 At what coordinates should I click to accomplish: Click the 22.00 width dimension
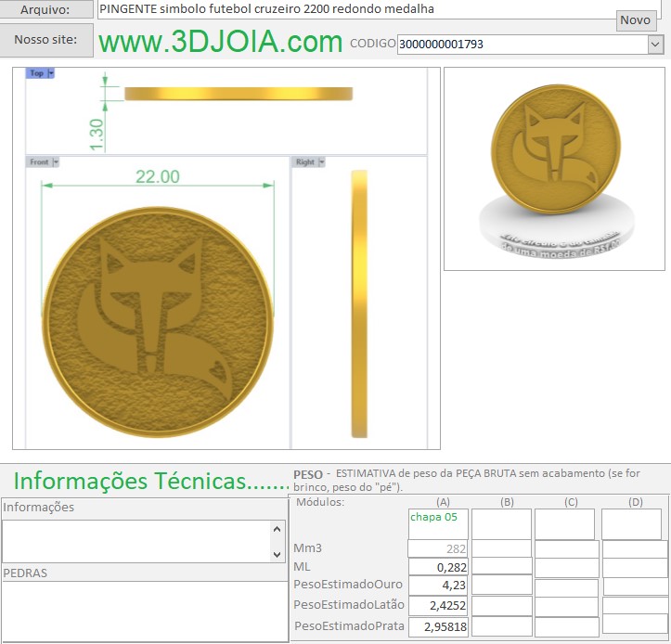(x=158, y=176)
